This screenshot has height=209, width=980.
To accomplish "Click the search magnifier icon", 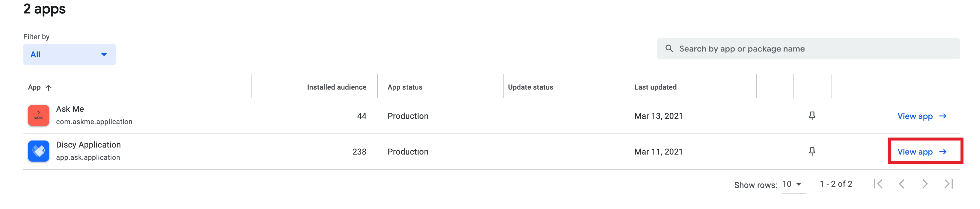I will (670, 48).
